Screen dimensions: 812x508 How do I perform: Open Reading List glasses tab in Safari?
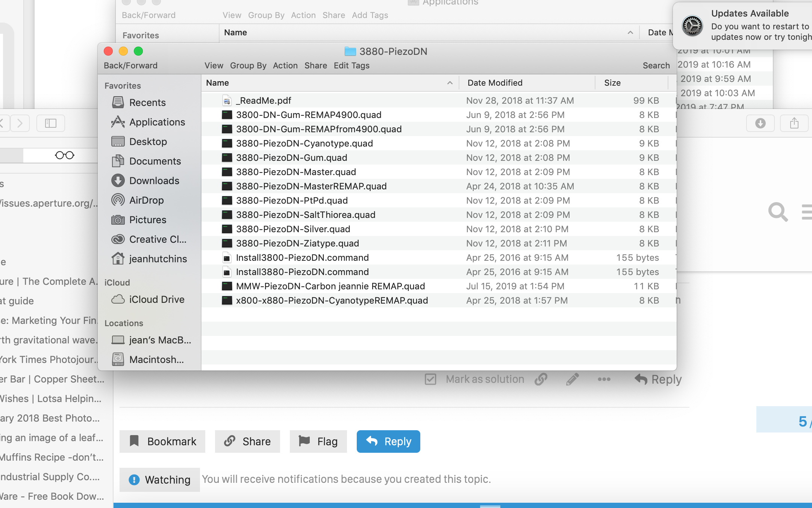pos(64,155)
